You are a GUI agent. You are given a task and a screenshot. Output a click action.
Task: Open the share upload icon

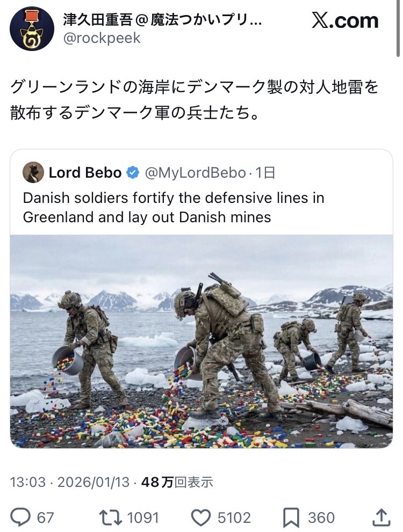(380, 517)
